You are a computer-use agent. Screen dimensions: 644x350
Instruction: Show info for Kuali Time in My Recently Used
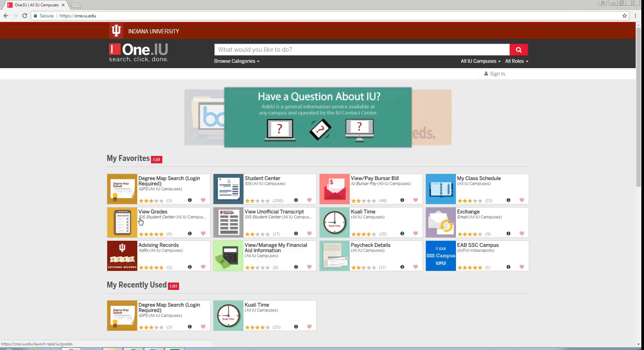click(x=296, y=327)
